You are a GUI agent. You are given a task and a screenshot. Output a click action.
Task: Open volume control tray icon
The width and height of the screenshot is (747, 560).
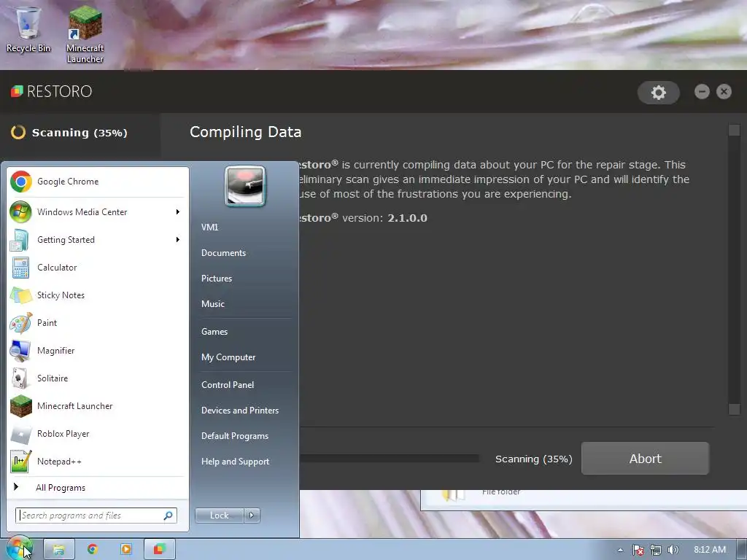click(x=673, y=550)
